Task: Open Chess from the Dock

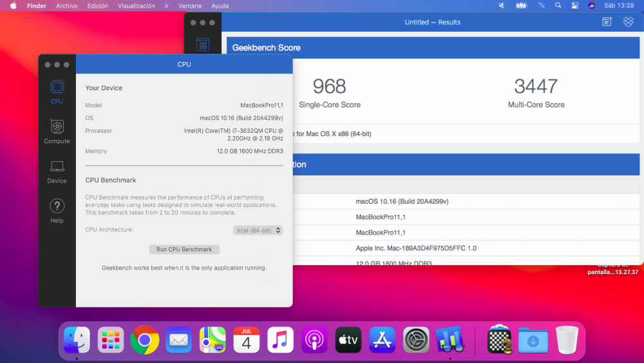Action: [x=500, y=340]
